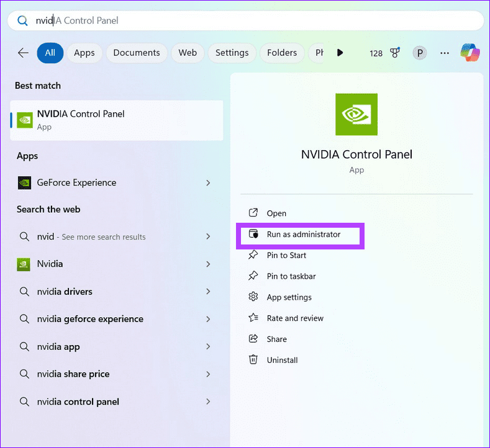Click the Uninstall trash icon
Image resolution: width=490 pixels, height=448 pixels.
click(253, 359)
